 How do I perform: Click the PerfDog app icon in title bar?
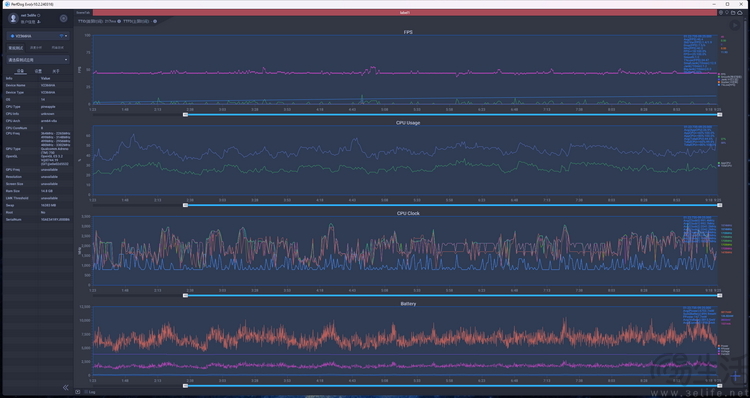pyautogui.click(x=7, y=4)
